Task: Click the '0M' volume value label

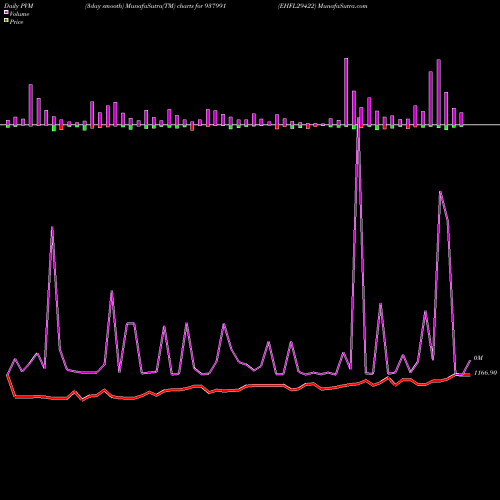Action: [x=478, y=358]
